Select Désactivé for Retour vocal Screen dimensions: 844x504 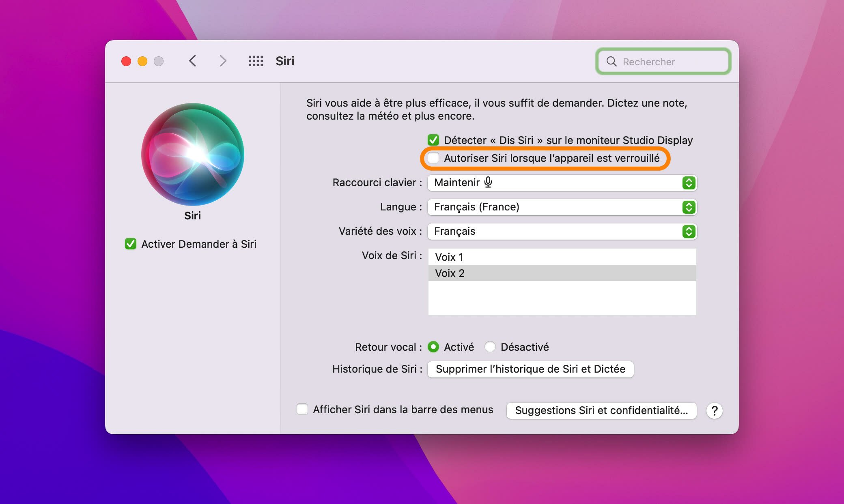(490, 347)
